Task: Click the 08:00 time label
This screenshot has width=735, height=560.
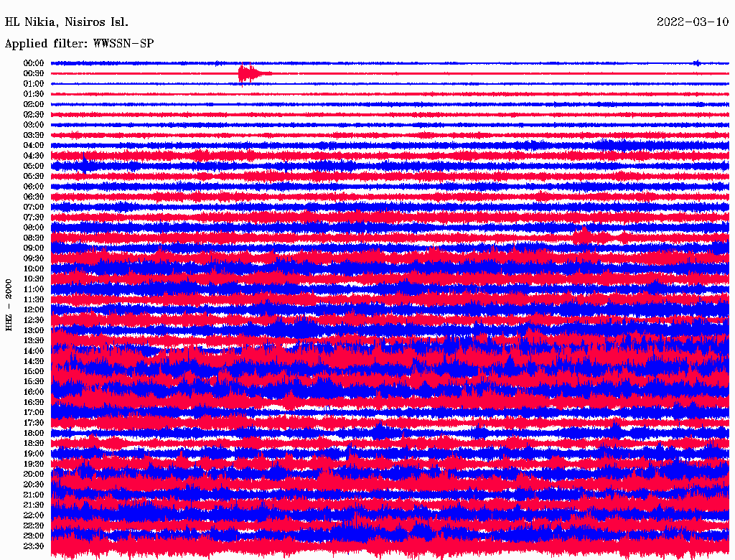Action: point(34,228)
